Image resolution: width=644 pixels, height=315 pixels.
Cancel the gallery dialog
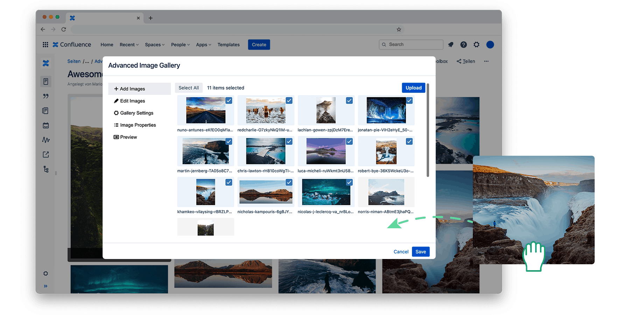(x=401, y=252)
